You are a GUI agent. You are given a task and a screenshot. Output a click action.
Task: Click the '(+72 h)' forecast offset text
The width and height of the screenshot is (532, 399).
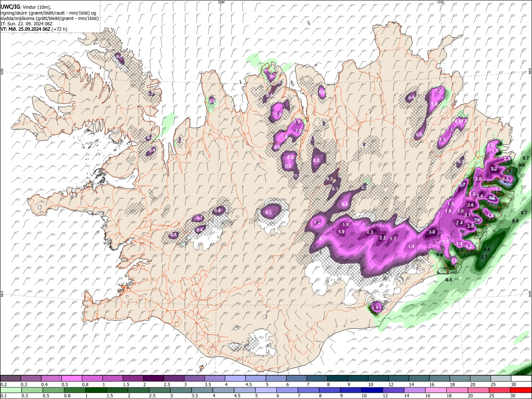coord(59,29)
